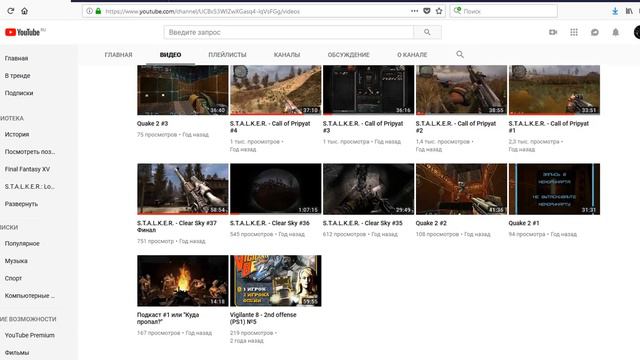Viewport: 640px width, 360px height.
Task: Click the title S.T.A.L.K.E.R. - Call of Pripyat #4
Action: point(270,127)
